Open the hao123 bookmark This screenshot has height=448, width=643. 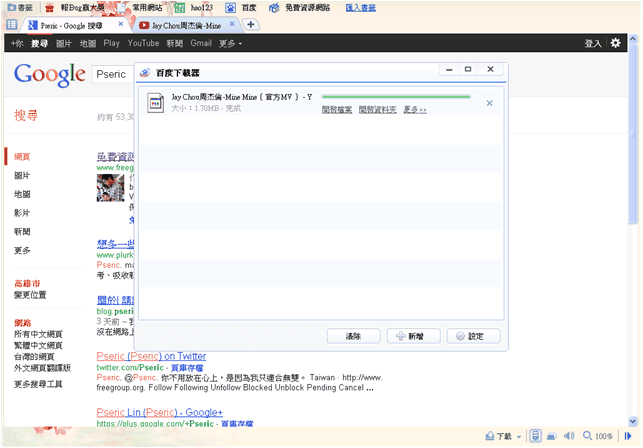tap(194, 7)
